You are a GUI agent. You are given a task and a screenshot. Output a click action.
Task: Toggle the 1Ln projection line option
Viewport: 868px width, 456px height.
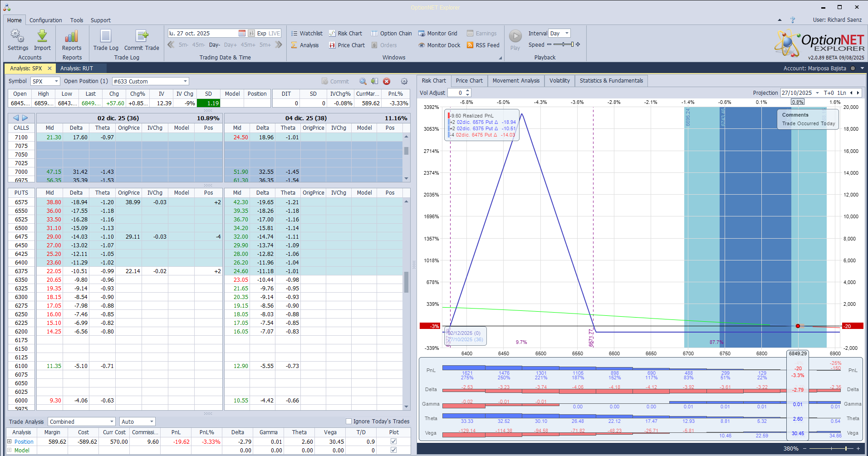(x=842, y=93)
